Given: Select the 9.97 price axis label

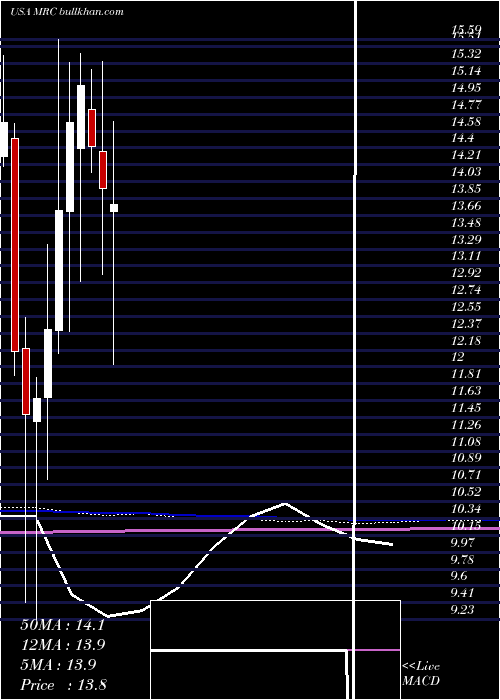Looking at the screenshot, I should (462, 543).
